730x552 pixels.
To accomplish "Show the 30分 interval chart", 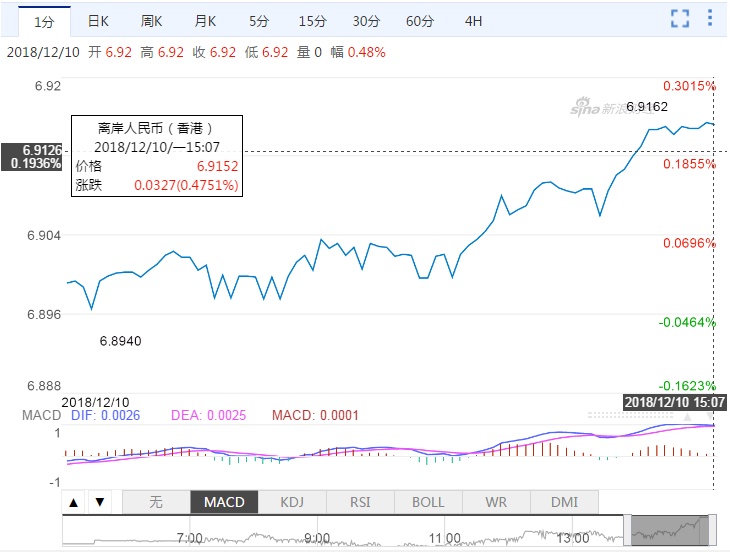I will point(366,20).
